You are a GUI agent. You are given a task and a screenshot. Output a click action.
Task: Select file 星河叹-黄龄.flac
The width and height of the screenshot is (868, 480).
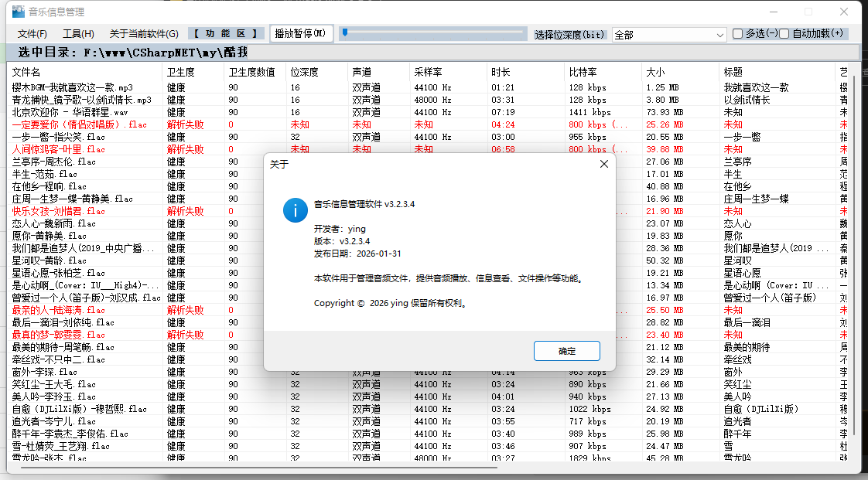[50, 260]
